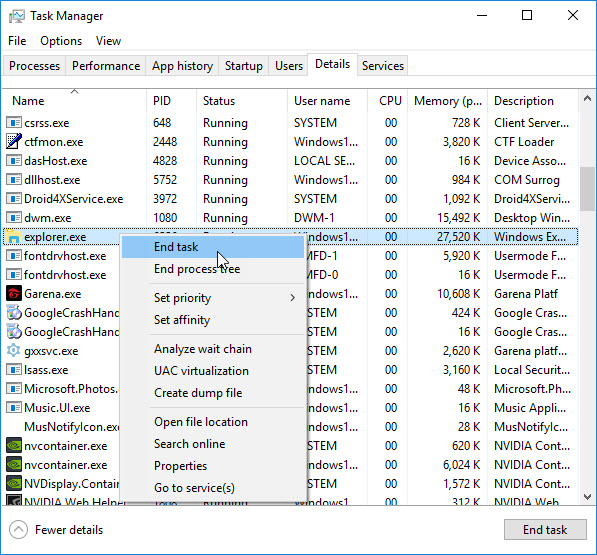Choose UAC virtualization option
Viewport: 597px width, 555px height.
213,371
